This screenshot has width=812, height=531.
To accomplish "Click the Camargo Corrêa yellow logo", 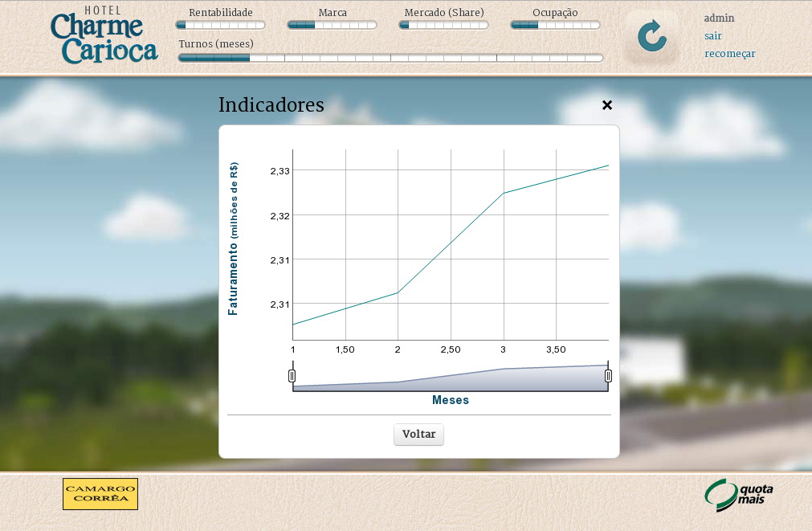I will point(100,494).
